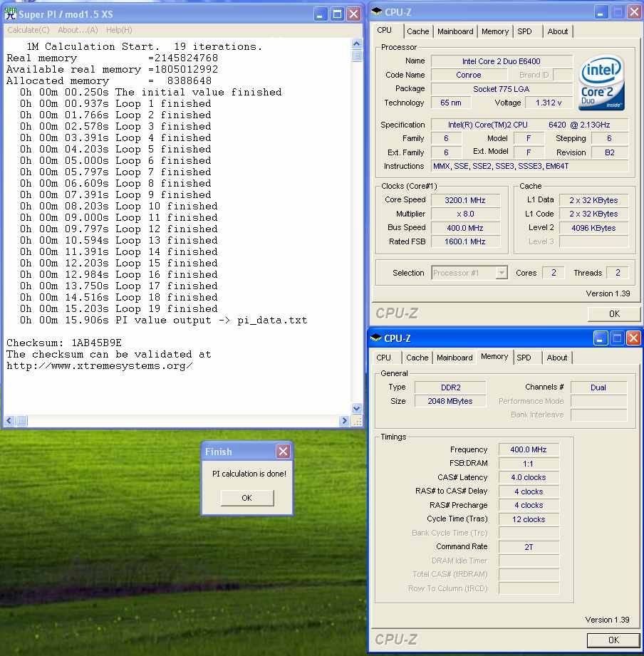Select the Cache tab in top CPU-Z window
The height and width of the screenshot is (656, 644).
click(x=417, y=31)
